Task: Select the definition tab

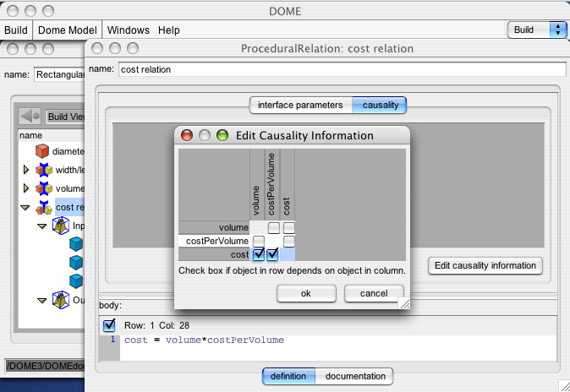Action: click(288, 376)
